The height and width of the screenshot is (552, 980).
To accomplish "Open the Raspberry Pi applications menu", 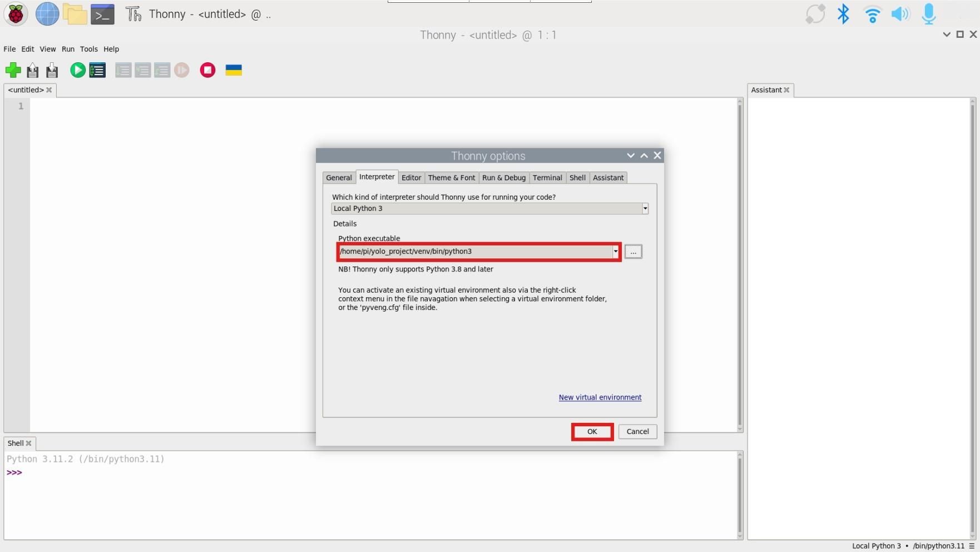I will (x=16, y=14).
